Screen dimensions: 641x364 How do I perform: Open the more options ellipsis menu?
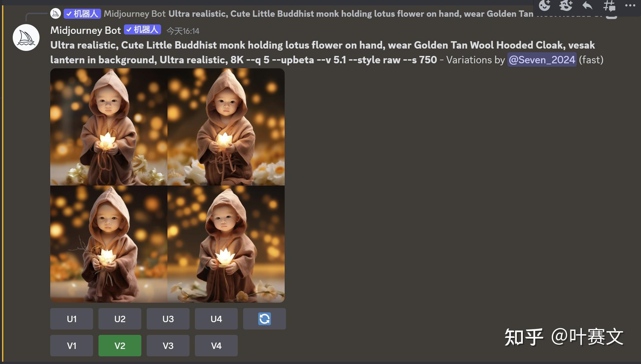coord(630,5)
